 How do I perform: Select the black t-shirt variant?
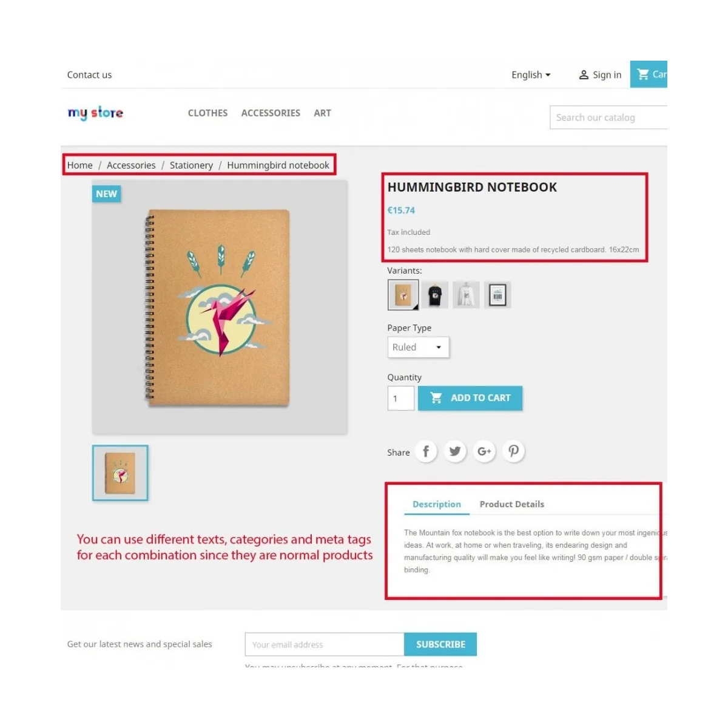(435, 295)
